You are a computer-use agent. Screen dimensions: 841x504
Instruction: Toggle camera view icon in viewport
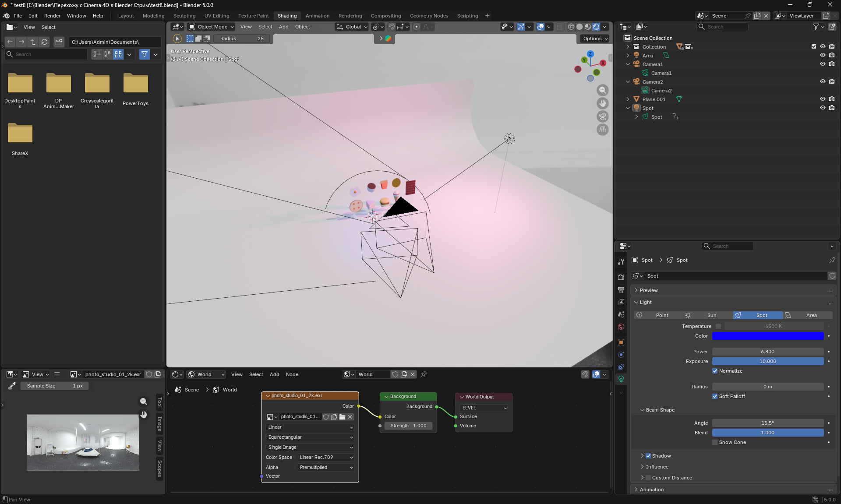603,116
